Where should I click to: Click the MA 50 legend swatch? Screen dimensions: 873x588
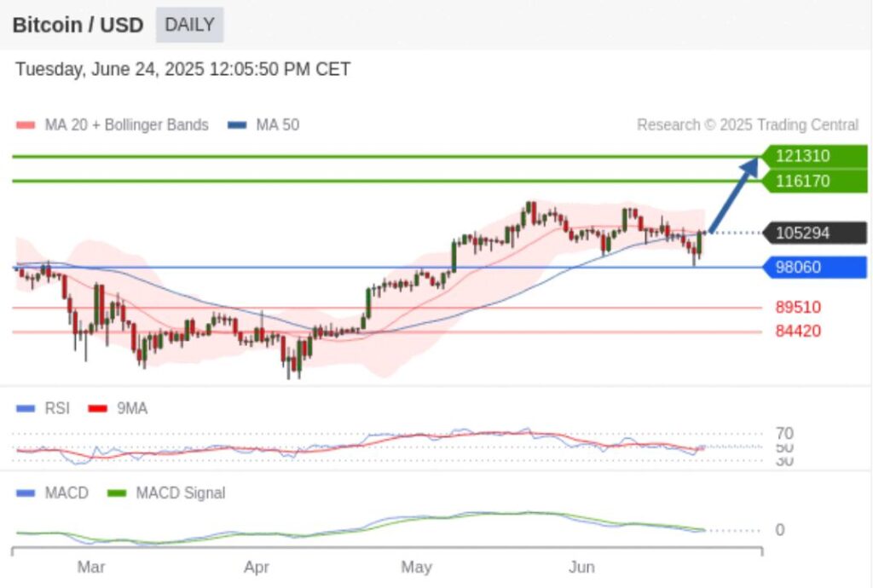pos(237,125)
